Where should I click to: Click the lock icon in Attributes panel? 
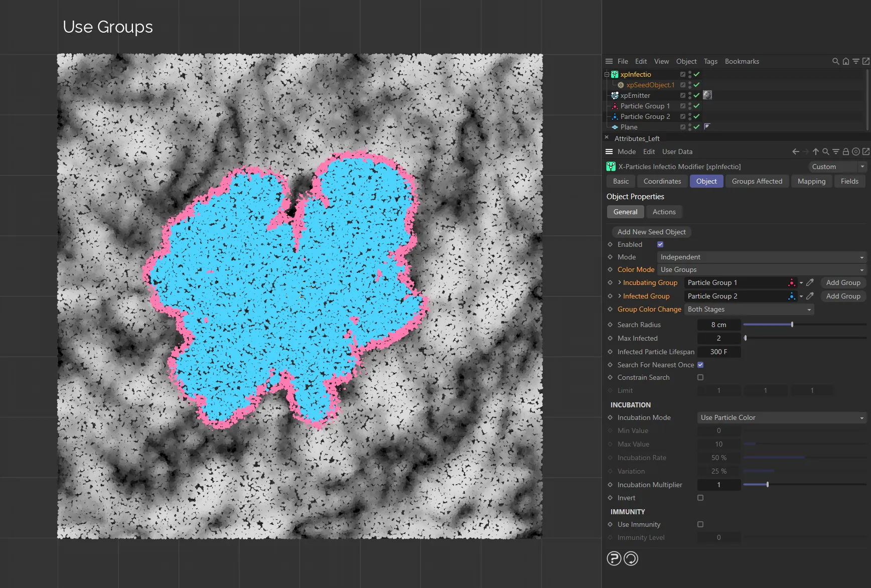pos(845,151)
